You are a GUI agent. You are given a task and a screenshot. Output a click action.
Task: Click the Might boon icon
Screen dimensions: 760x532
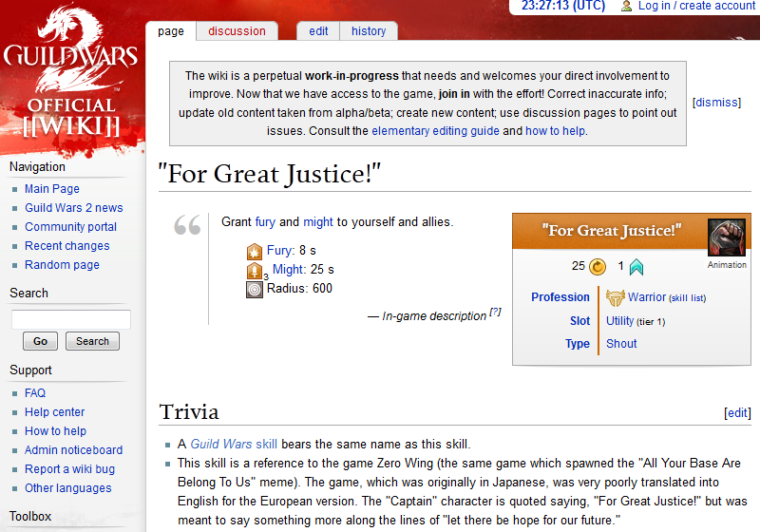click(x=254, y=271)
